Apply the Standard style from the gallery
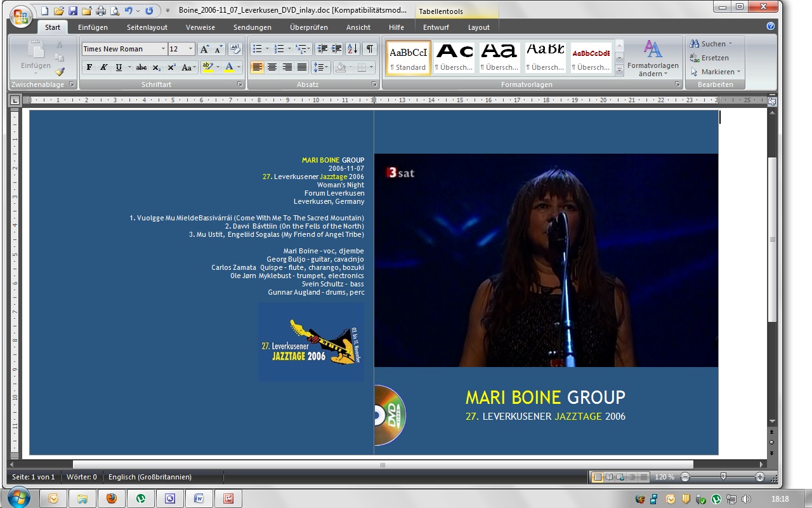 408,58
